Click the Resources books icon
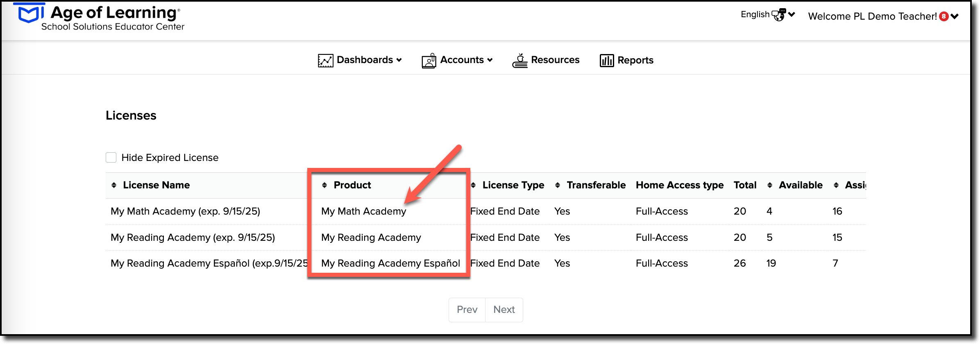 [x=520, y=61]
